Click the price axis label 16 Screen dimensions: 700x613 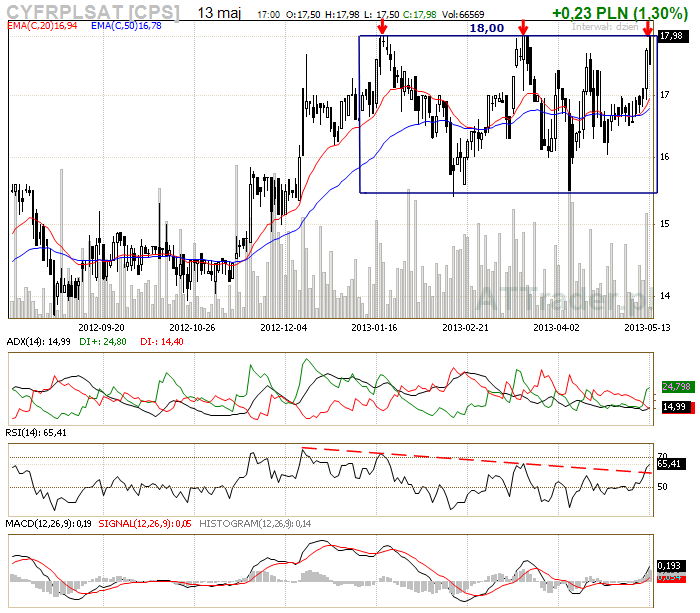tap(665, 157)
